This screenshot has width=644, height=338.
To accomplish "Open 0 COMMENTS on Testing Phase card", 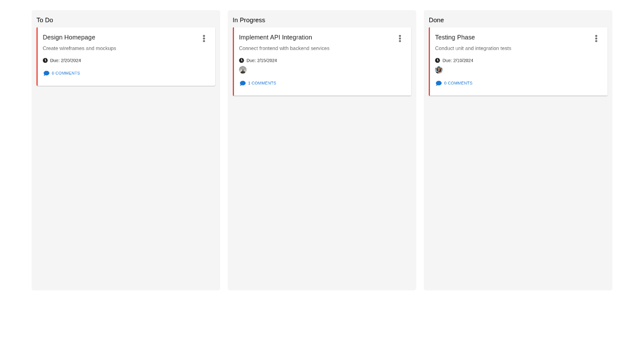I will [458, 83].
